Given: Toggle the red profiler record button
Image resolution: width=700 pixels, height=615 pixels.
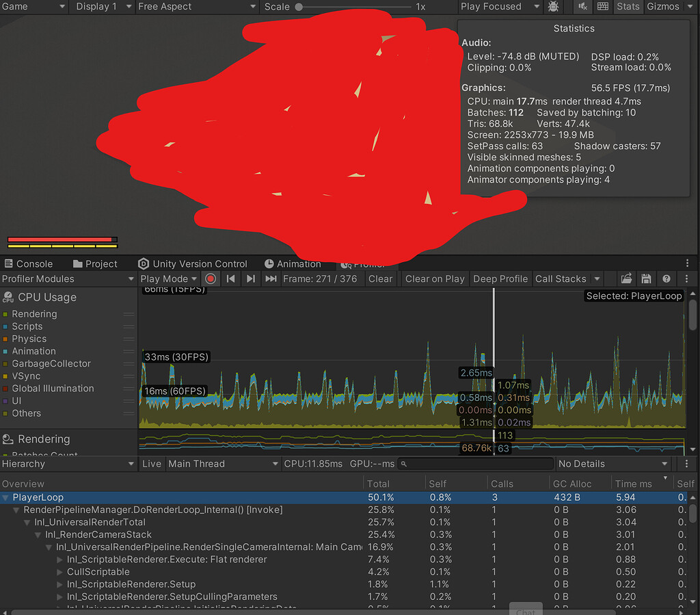Looking at the screenshot, I should pyautogui.click(x=210, y=279).
